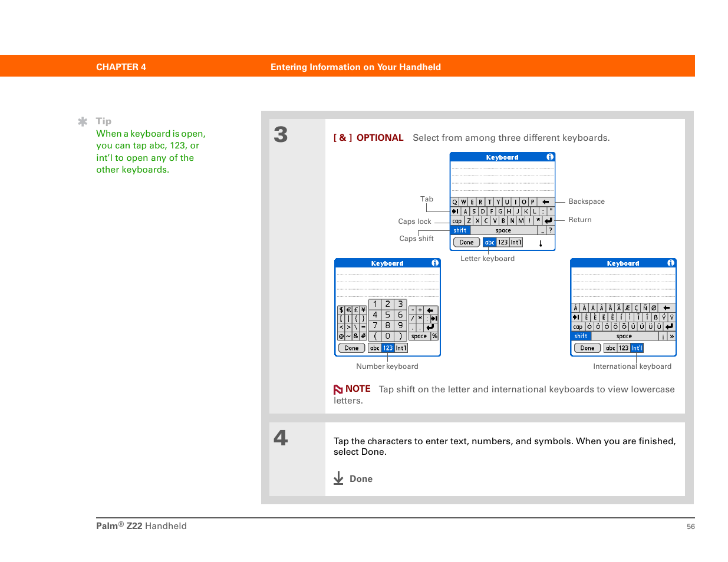Tap the Ø key on the international keyboard

coord(654,308)
